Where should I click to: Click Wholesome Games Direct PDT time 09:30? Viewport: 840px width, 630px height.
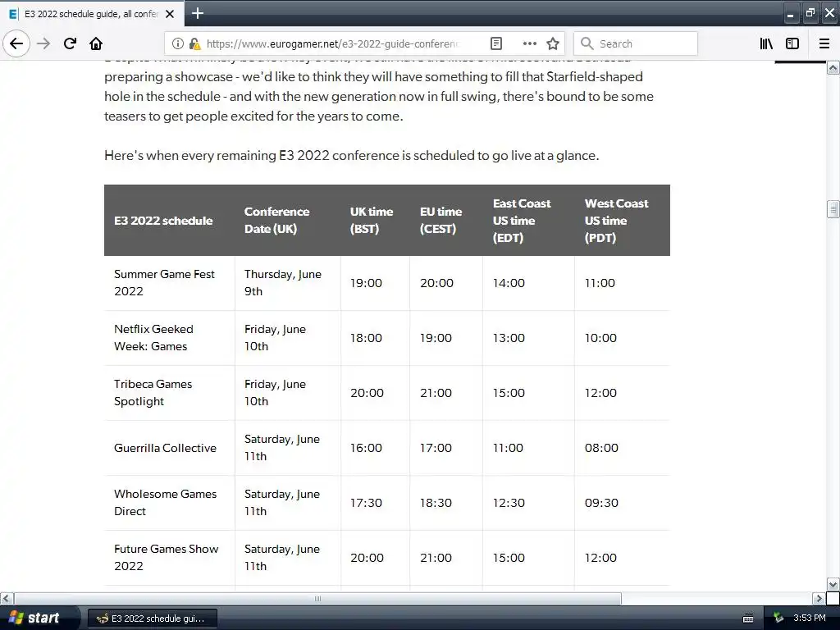click(601, 503)
